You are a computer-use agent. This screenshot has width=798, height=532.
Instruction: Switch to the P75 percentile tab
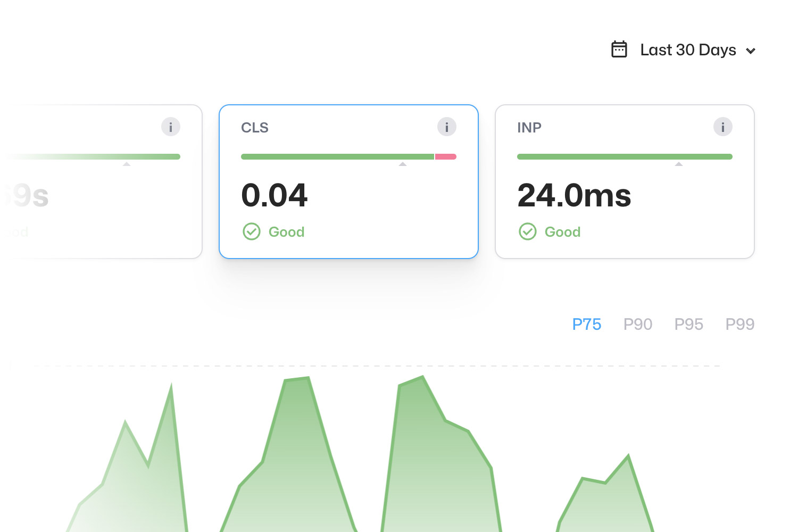[587, 324]
